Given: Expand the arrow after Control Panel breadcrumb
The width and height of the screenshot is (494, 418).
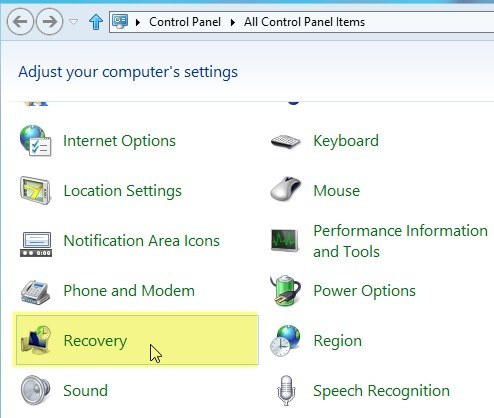Looking at the screenshot, I should coord(233,22).
